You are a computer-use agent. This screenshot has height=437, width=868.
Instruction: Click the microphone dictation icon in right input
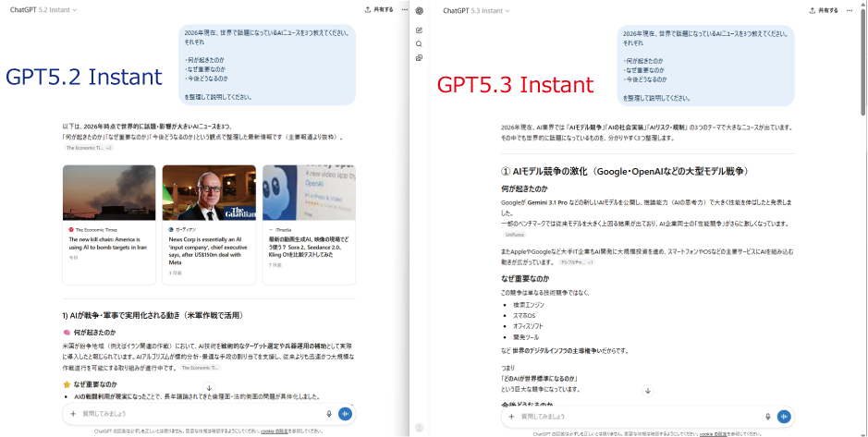click(769, 417)
